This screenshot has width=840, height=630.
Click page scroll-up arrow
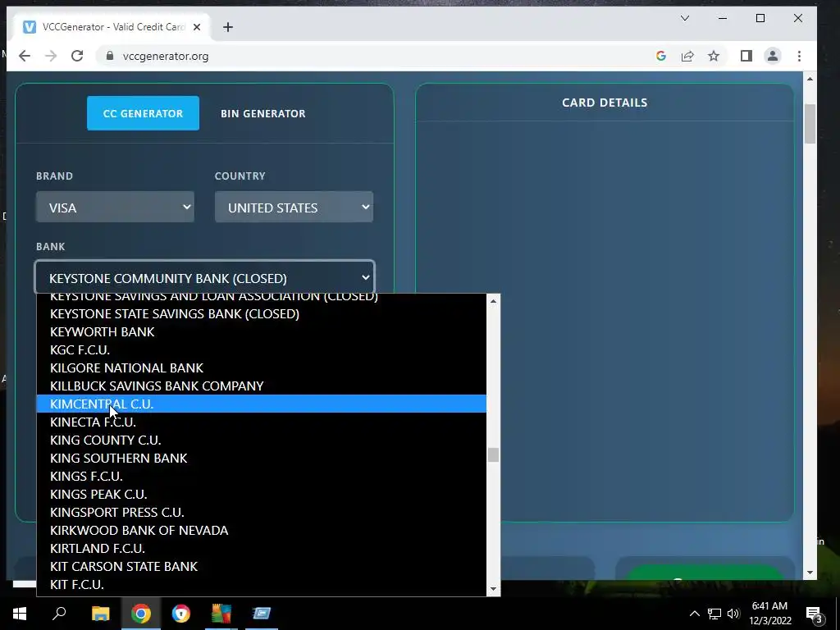point(810,79)
